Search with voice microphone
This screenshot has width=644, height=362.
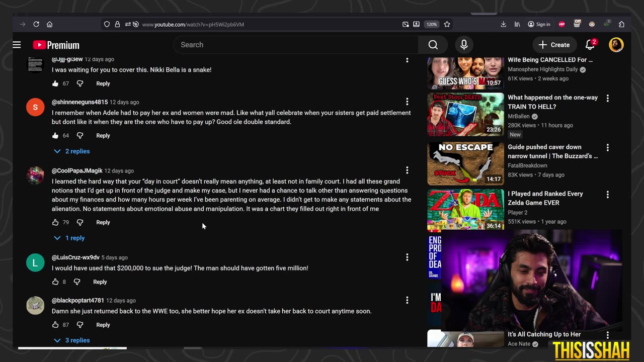click(464, 45)
